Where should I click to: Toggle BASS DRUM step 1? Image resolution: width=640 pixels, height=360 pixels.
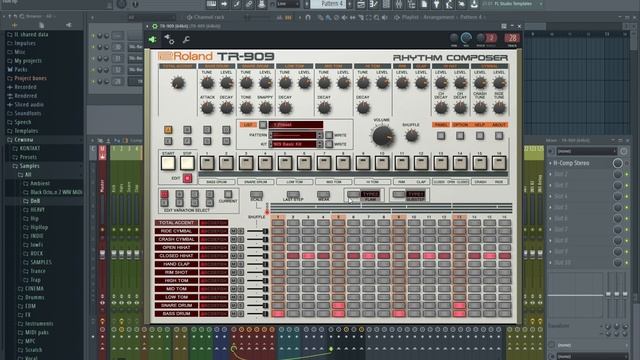pyautogui.click(x=278, y=313)
